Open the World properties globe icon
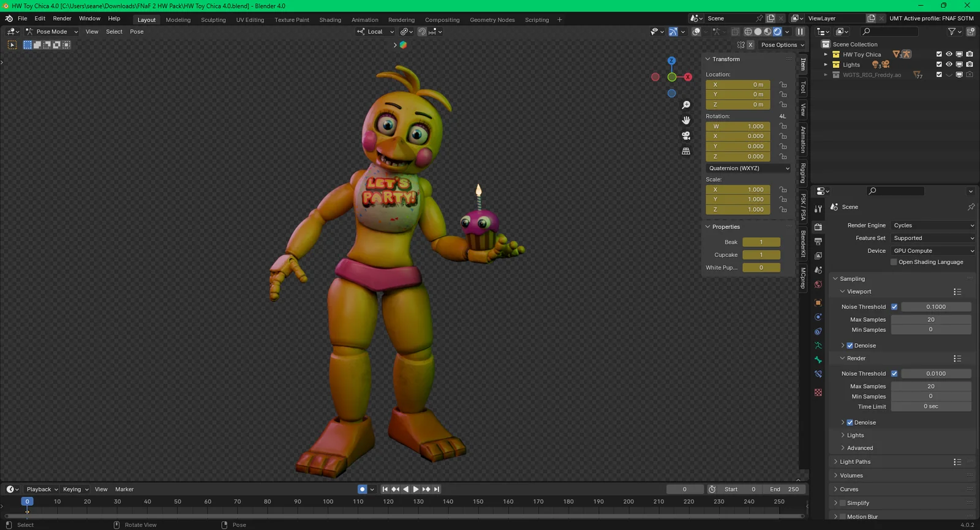The image size is (980, 530). pos(818,285)
